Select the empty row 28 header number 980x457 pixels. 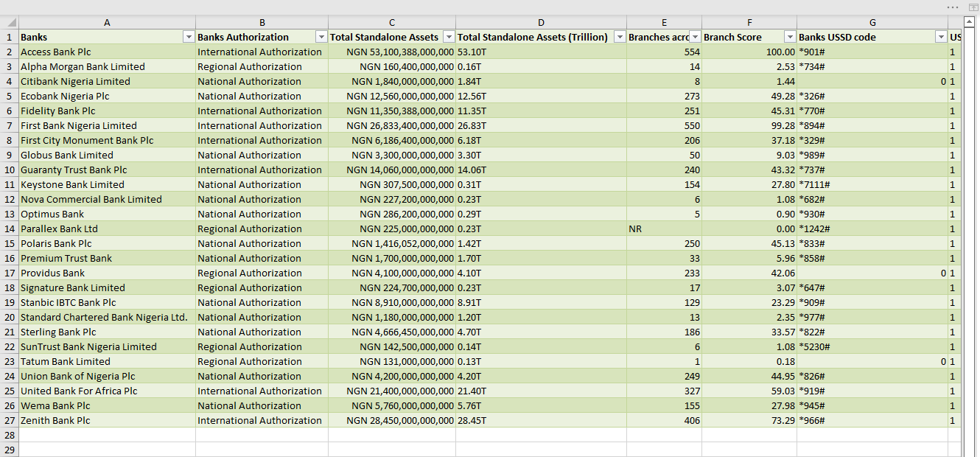pyautogui.click(x=9, y=435)
